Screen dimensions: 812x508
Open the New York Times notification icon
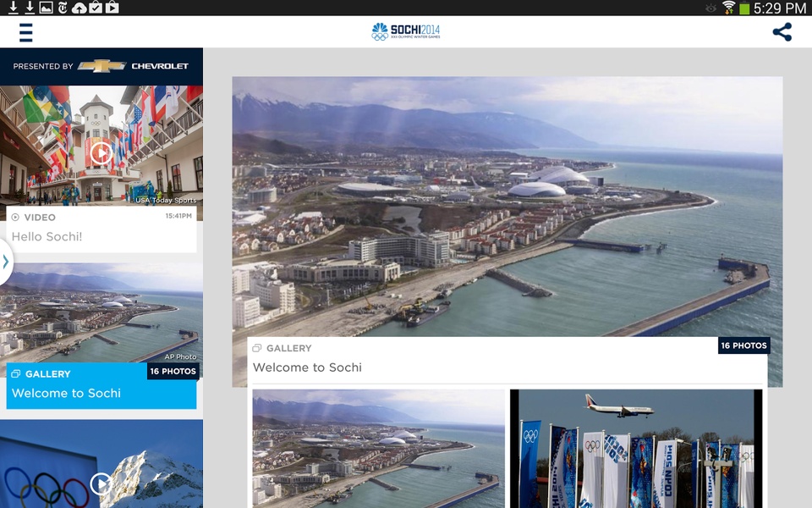[63, 8]
